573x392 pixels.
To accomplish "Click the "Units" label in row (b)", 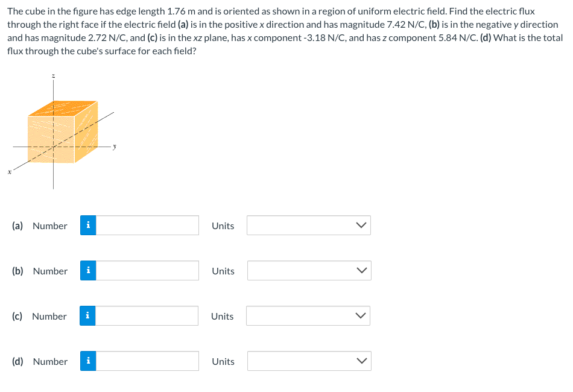I will [223, 271].
